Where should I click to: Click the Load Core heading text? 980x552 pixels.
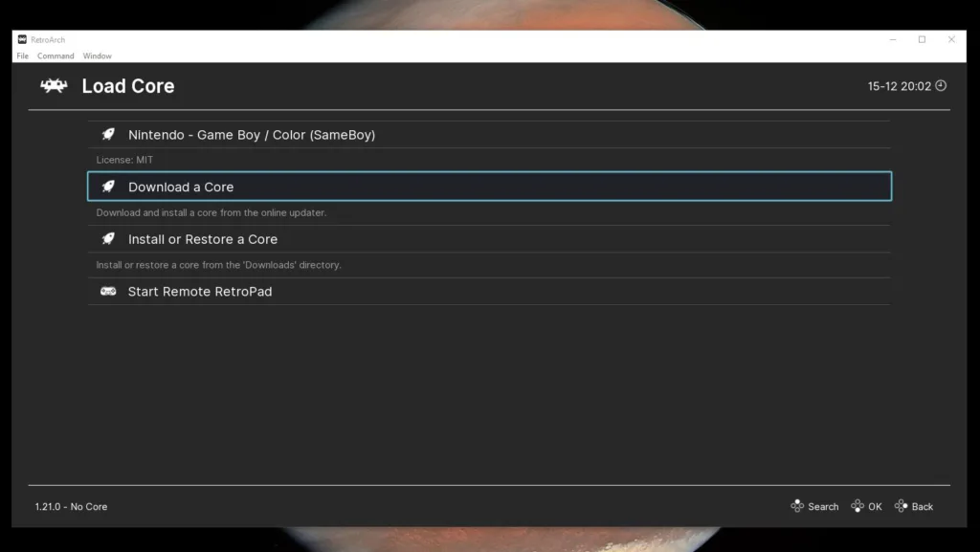click(x=129, y=86)
